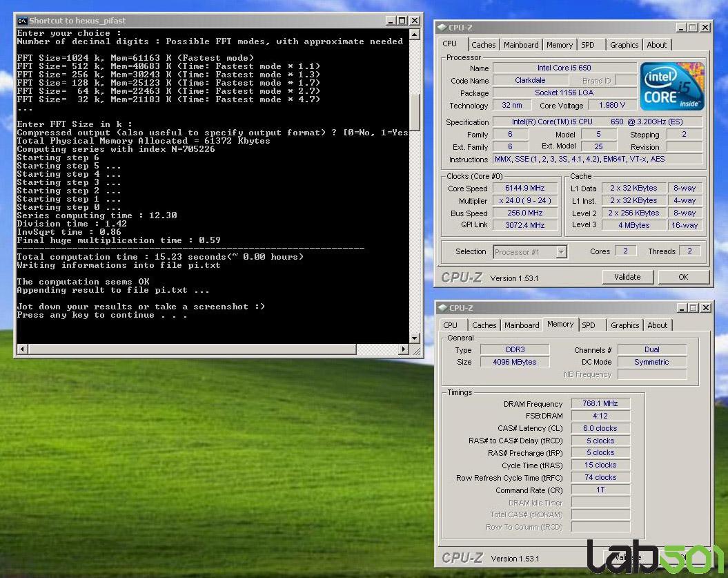Click CPU-Z icon in top window title bar
Screen dimensions: 728x578
(x=442, y=28)
